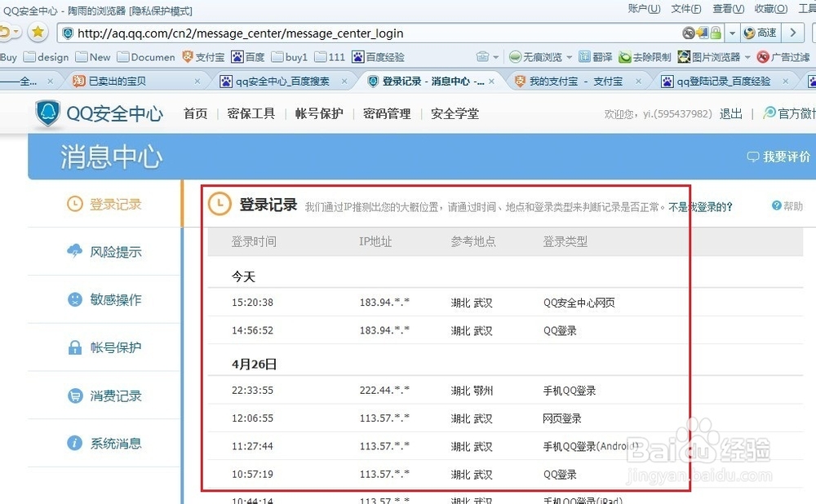Click the 帮助 help icon
The image size is (816, 504).
pos(787,206)
